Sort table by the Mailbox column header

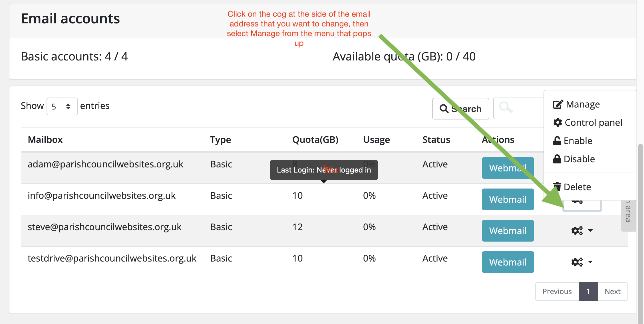point(45,140)
